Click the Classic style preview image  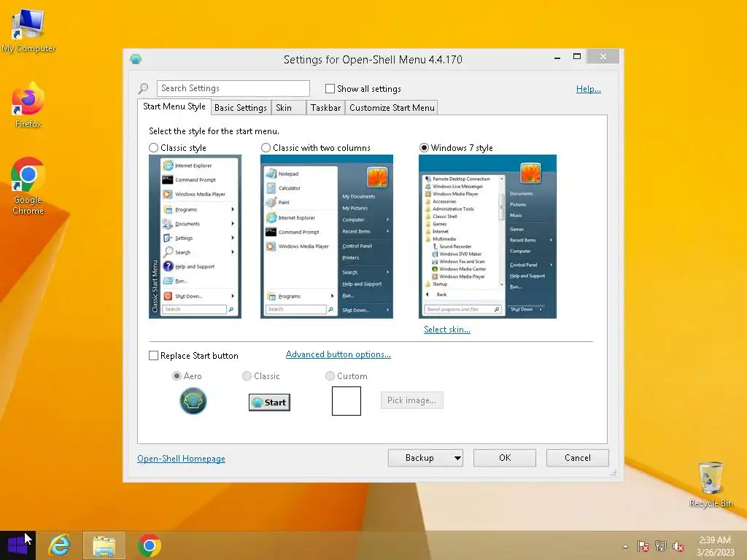click(x=195, y=237)
